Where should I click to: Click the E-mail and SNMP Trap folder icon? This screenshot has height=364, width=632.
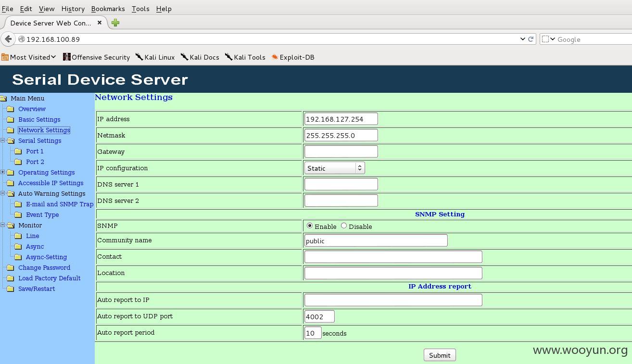coord(18,204)
